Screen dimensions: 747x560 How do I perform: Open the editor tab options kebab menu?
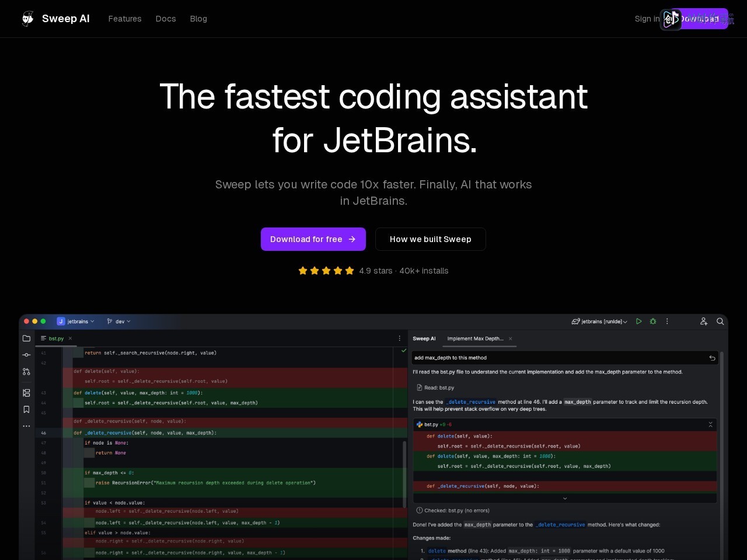pyautogui.click(x=400, y=338)
